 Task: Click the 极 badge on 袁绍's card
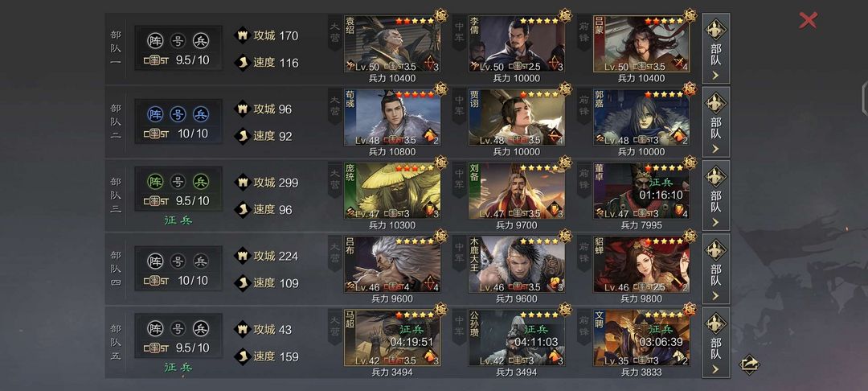click(x=440, y=15)
